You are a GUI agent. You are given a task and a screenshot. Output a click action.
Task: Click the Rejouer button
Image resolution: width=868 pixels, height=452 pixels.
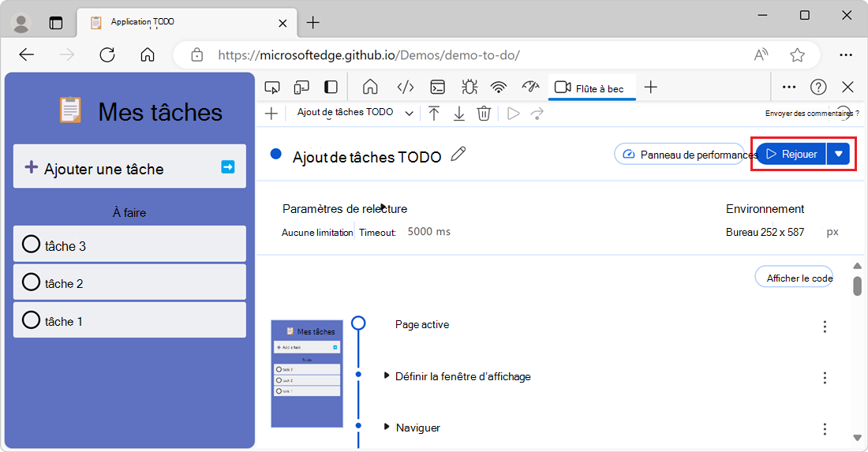(x=791, y=155)
